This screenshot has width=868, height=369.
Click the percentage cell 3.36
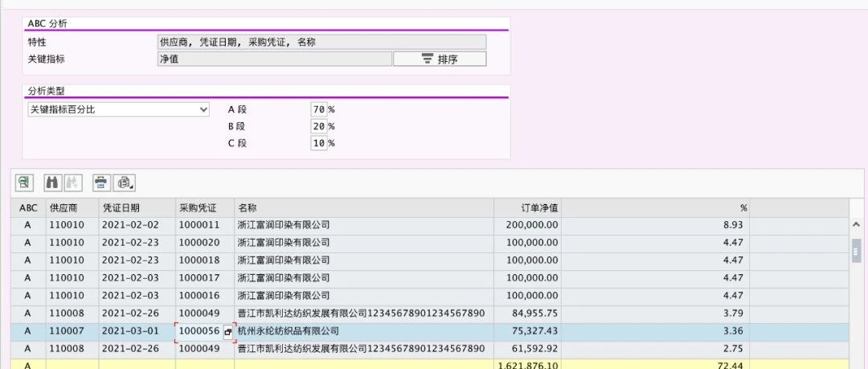(656, 331)
